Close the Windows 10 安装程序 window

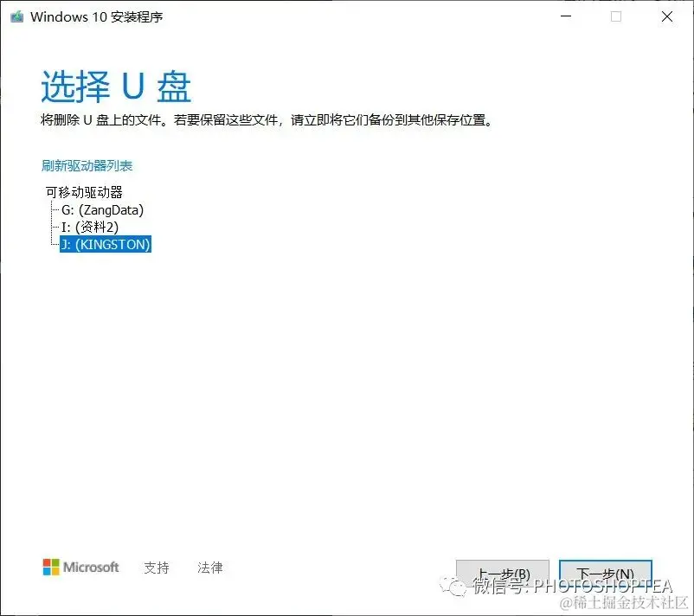click(x=667, y=16)
